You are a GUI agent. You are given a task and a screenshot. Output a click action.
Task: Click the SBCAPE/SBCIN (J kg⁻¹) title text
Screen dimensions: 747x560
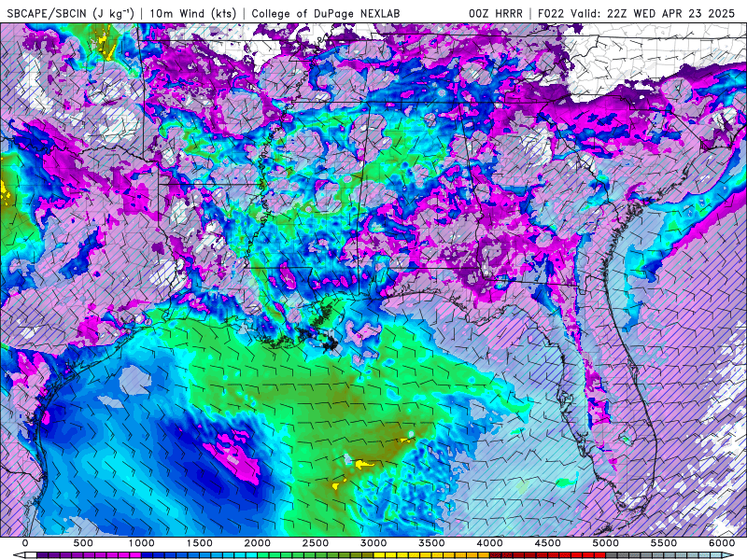tap(71, 13)
